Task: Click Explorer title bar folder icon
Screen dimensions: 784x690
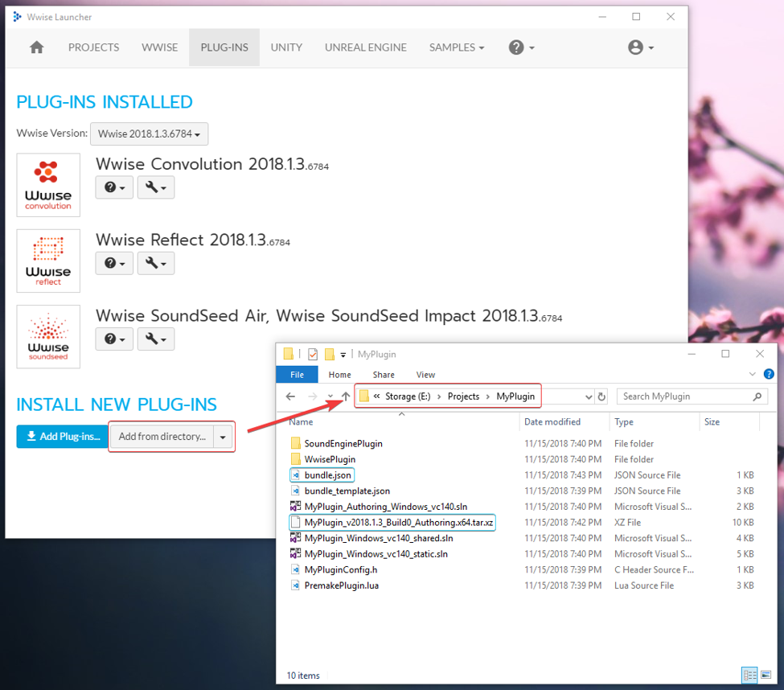Action: tap(289, 354)
